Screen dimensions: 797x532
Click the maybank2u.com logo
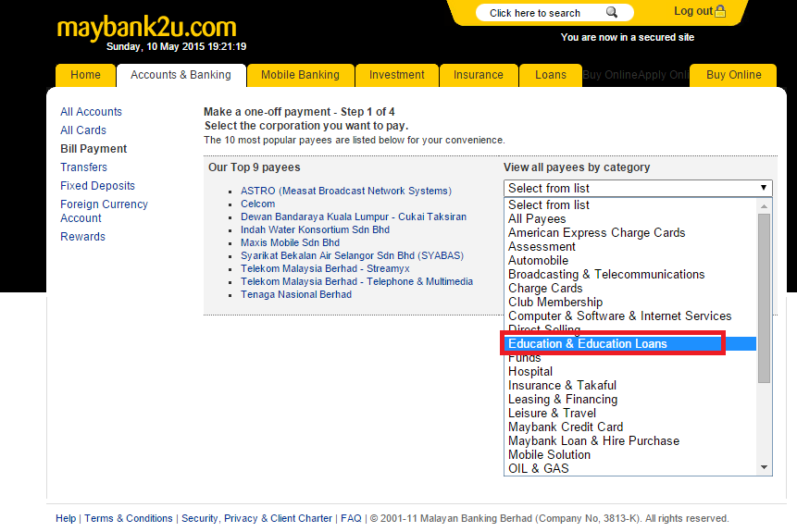click(x=146, y=27)
